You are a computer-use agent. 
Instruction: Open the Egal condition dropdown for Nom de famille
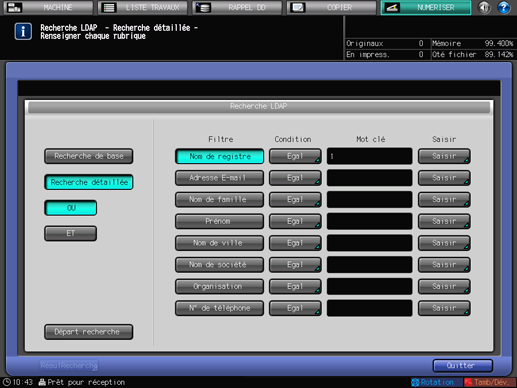(295, 200)
